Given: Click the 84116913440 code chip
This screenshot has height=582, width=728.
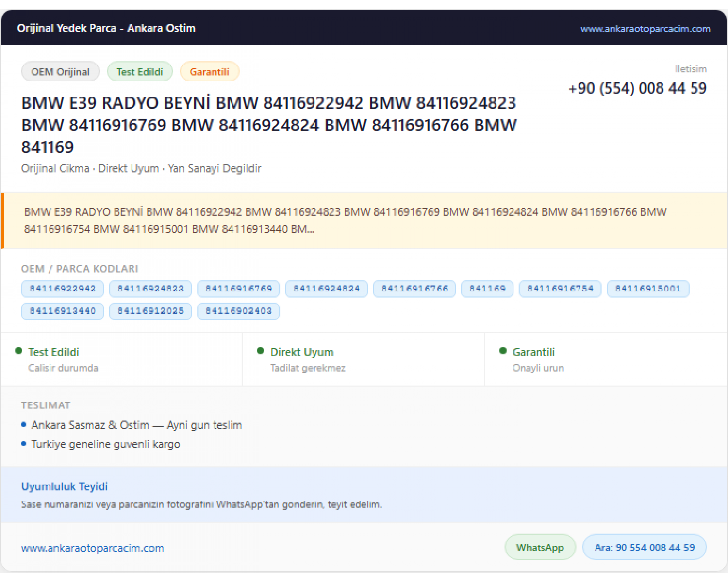Looking at the screenshot, I should point(63,311).
